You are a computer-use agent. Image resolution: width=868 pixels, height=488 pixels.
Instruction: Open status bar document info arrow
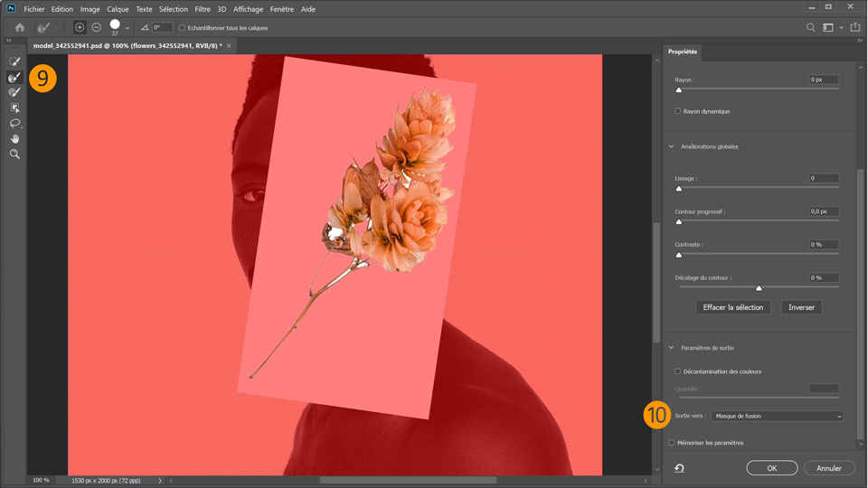[x=160, y=480]
